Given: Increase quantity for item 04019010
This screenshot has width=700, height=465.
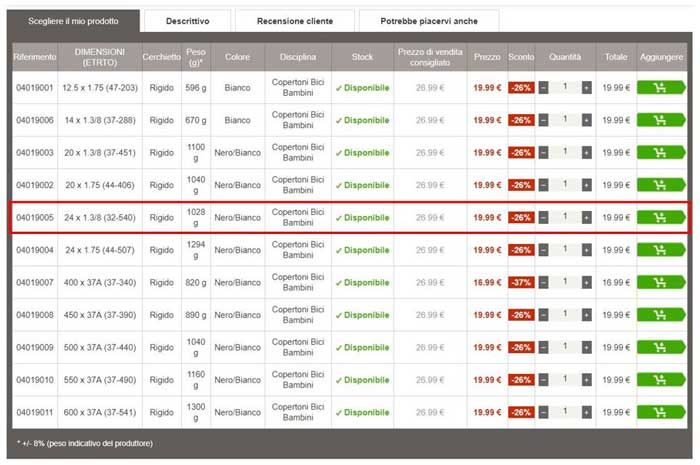Looking at the screenshot, I should [586, 380].
